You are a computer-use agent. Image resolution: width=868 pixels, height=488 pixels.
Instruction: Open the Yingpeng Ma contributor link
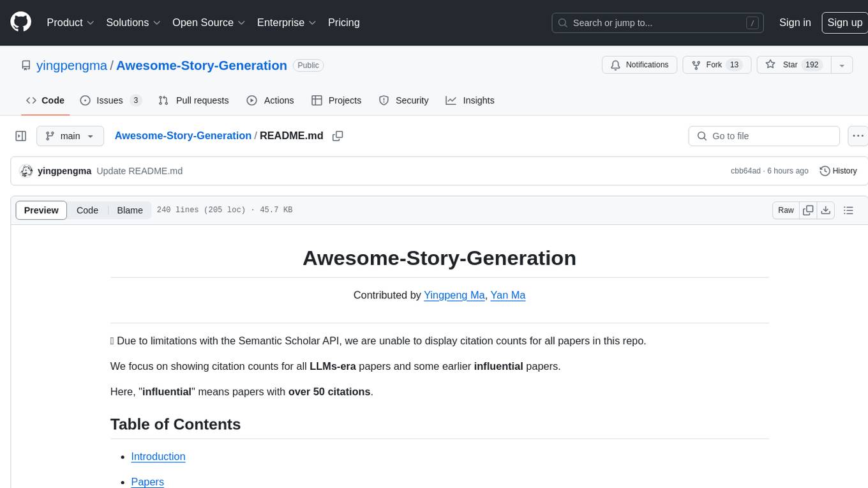(x=454, y=295)
